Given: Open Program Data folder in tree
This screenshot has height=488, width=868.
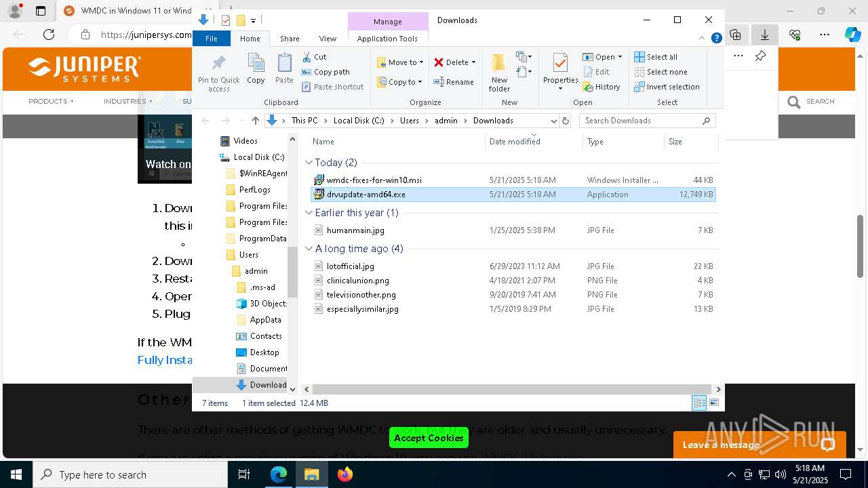Looking at the screenshot, I should 257,239.
